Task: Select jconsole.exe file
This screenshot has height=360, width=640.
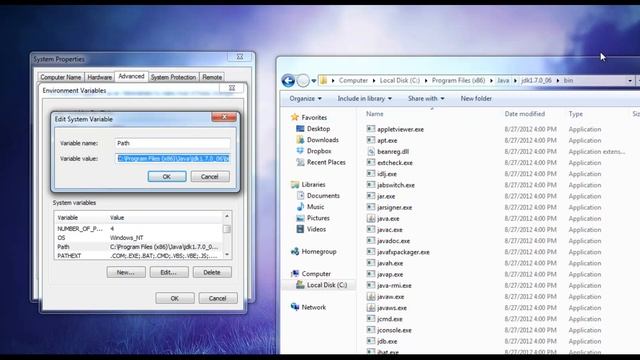Action: pos(394,330)
